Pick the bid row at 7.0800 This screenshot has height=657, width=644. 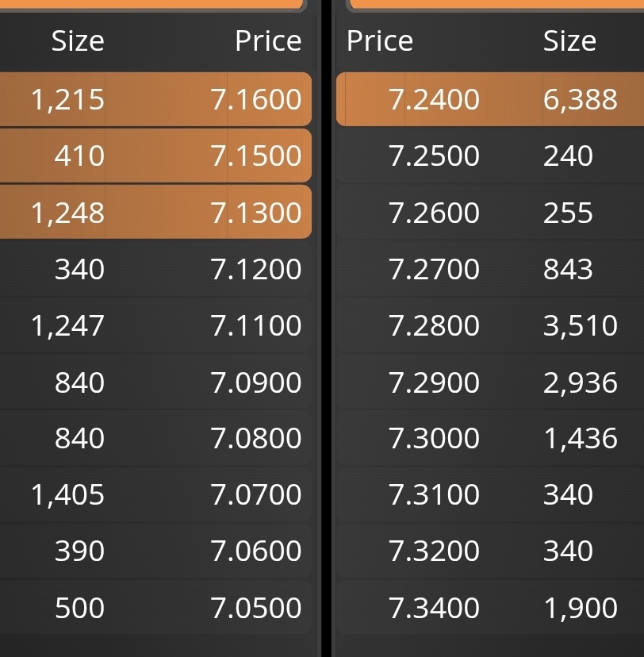coord(155,438)
